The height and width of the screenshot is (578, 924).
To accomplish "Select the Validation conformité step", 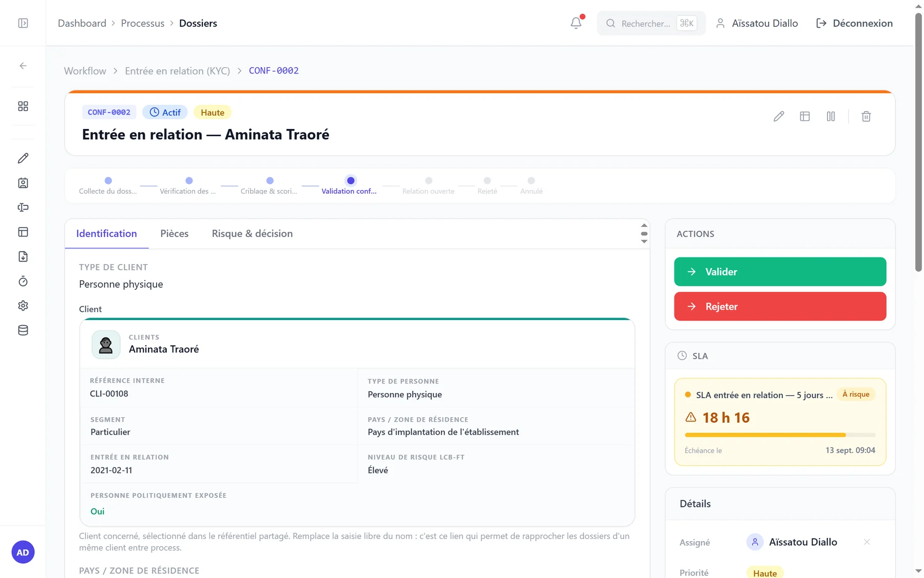I will pyautogui.click(x=350, y=185).
